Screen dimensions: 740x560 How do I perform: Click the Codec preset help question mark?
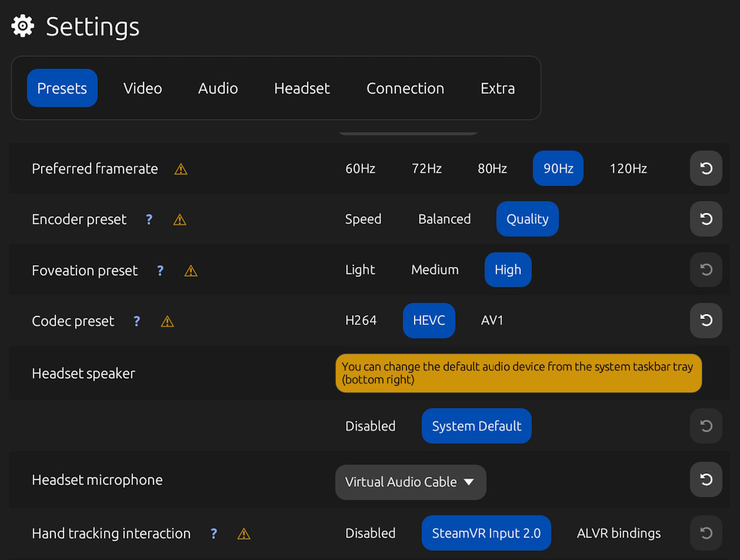tap(136, 321)
